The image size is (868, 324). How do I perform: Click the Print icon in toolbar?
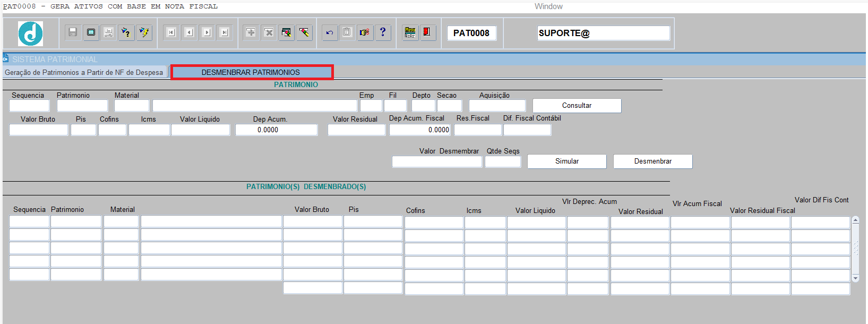pos(108,32)
